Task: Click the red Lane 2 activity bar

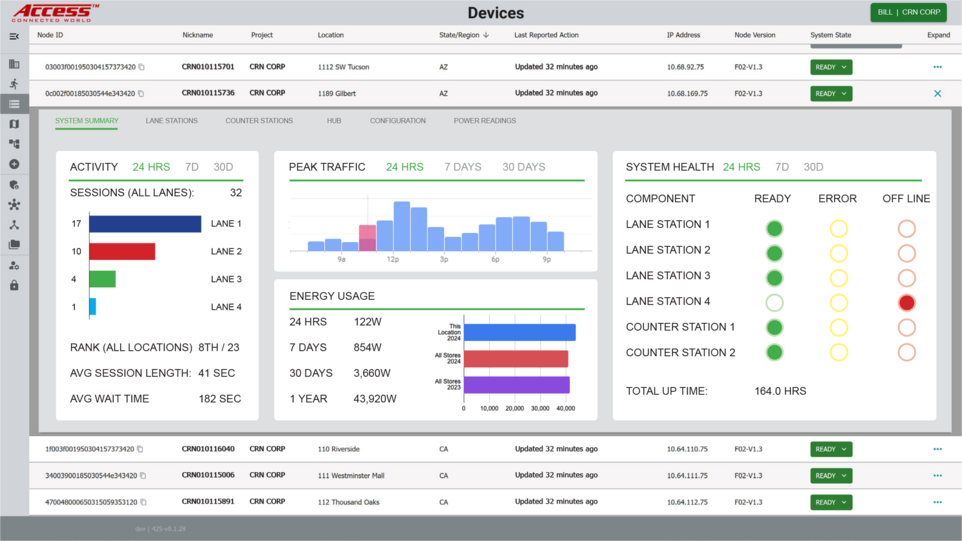Action: [x=122, y=251]
